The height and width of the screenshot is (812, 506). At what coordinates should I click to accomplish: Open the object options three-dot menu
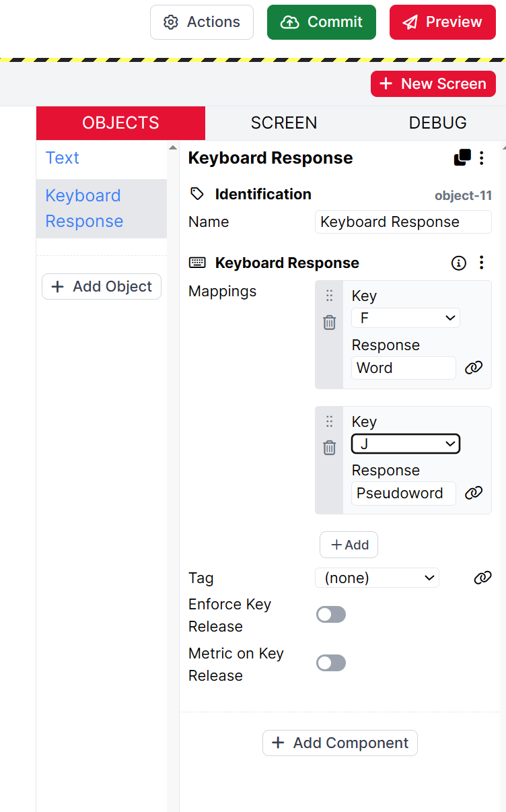[x=482, y=158]
